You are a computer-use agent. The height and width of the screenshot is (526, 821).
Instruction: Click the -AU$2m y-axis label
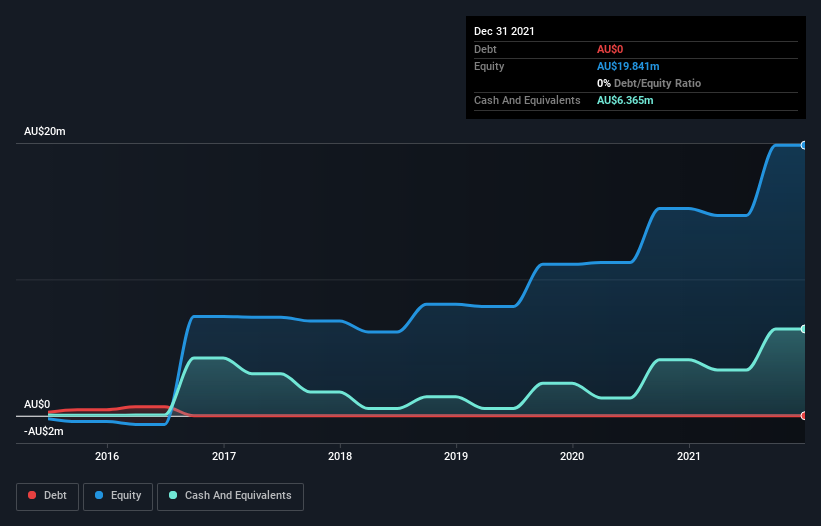click(43, 431)
